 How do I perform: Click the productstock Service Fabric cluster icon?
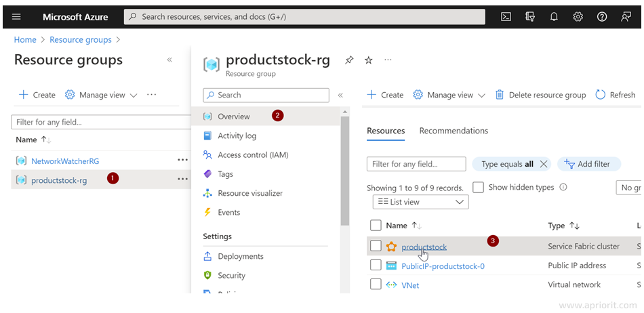point(391,247)
